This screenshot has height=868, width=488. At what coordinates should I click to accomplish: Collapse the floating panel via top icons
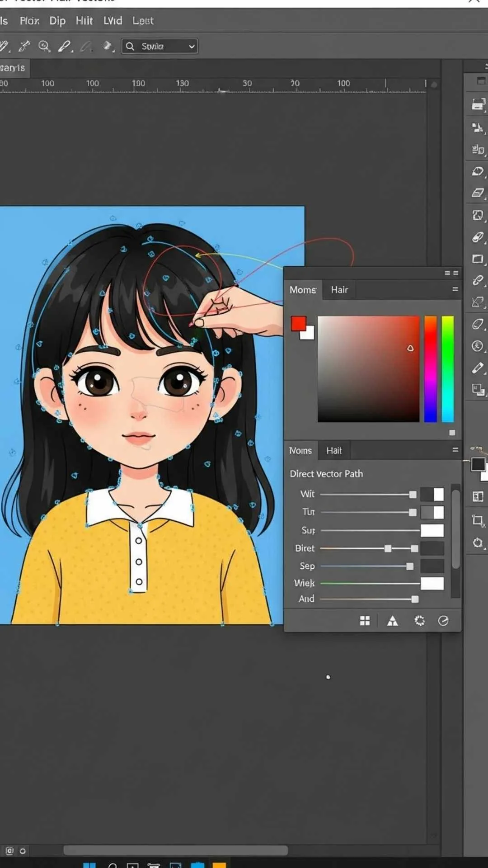click(x=451, y=273)
